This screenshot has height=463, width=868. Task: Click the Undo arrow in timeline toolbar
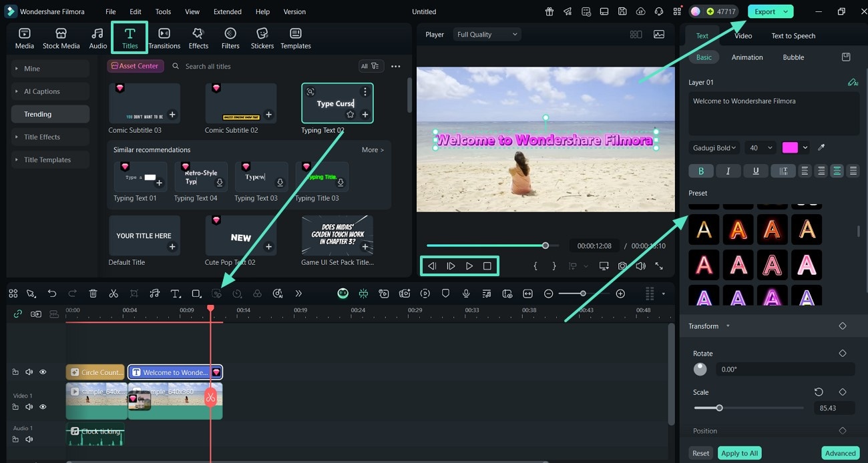pyautogui.click(x=52, y=294)
